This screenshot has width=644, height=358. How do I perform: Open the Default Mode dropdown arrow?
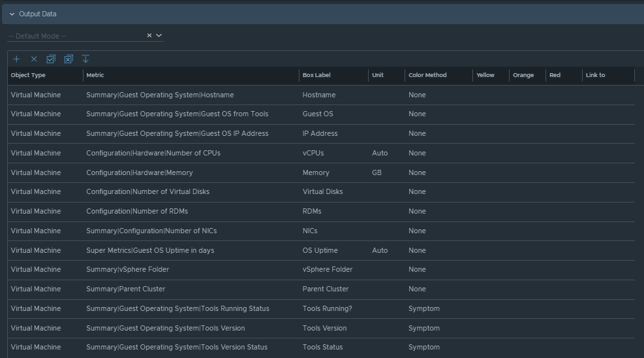(x=159, y=35)
